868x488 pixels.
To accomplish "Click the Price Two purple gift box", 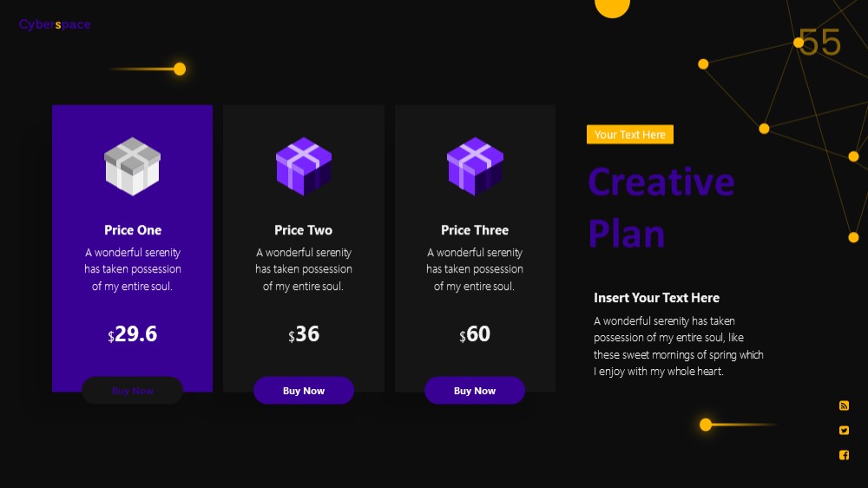I will coord(303,166).
